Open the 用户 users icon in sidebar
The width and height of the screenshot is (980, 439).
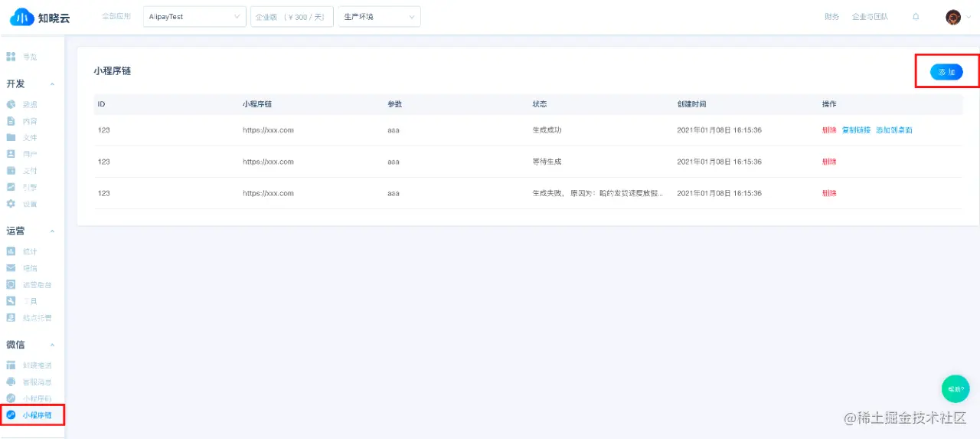(x=11, y=154)
